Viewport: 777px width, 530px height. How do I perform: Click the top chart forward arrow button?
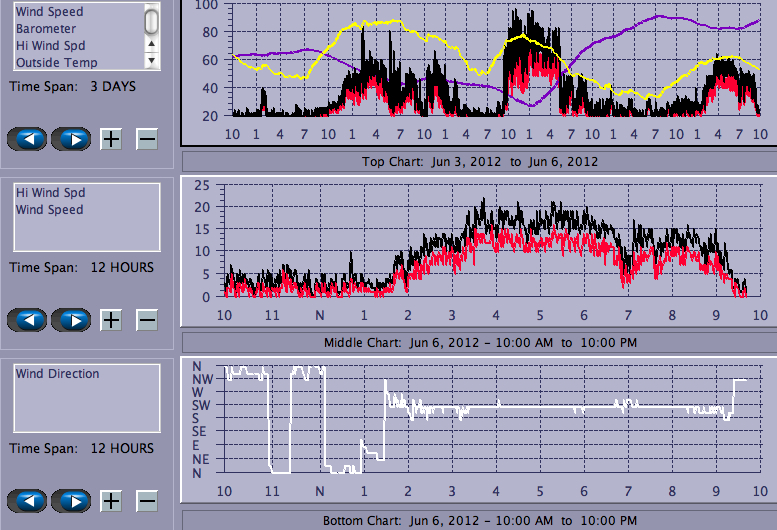pyautogui.click(x=71, y=139)
